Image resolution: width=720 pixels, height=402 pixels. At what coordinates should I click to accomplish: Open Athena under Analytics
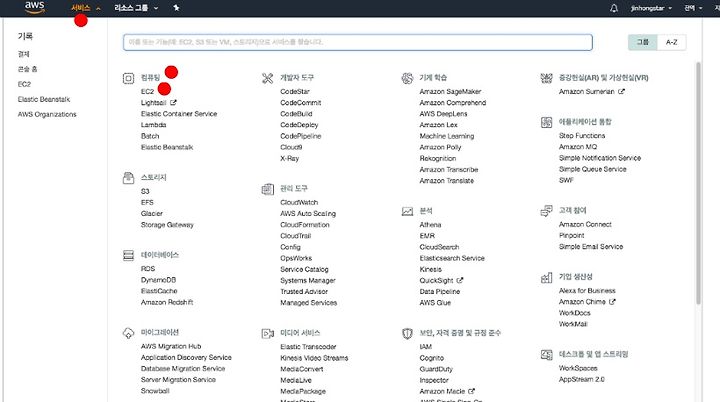[430, 225]
